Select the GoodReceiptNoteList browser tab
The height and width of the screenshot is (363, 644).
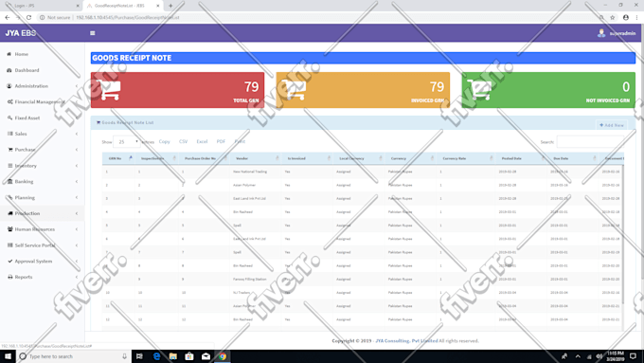point(122,6)
